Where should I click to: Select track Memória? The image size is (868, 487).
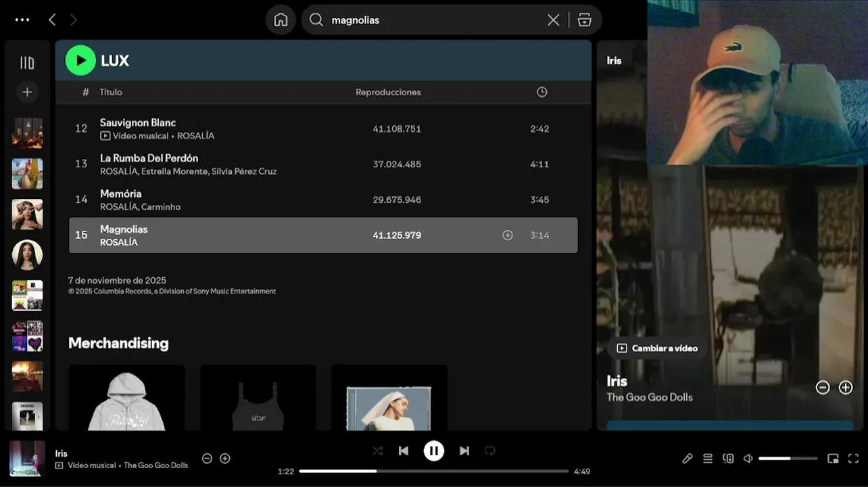(x=121, y=193)
